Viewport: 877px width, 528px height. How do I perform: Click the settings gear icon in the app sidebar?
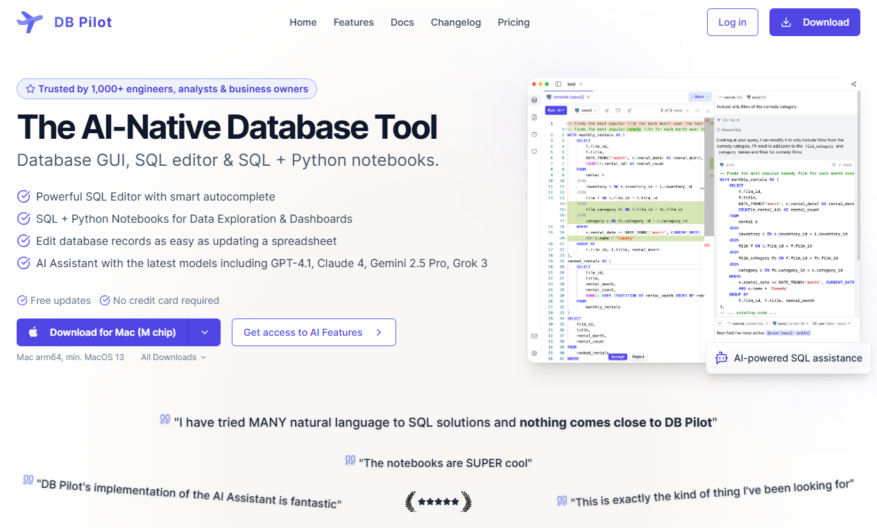pos(534,353)
